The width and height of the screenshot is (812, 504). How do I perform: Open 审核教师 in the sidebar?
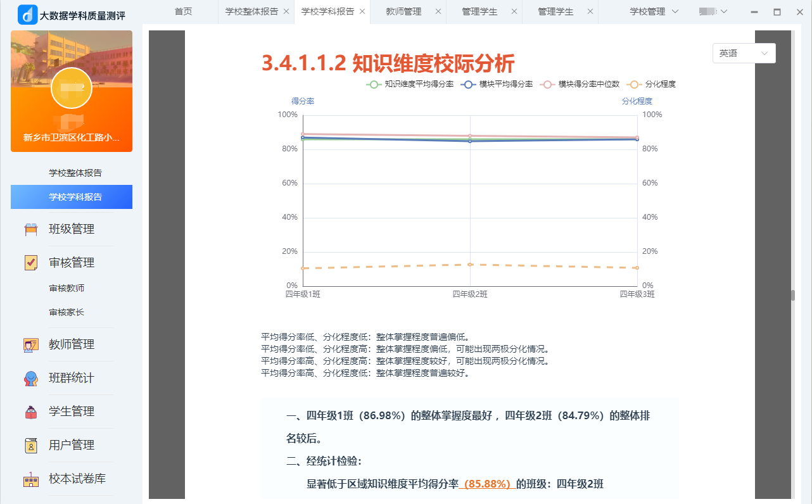(x=67, y=288)
